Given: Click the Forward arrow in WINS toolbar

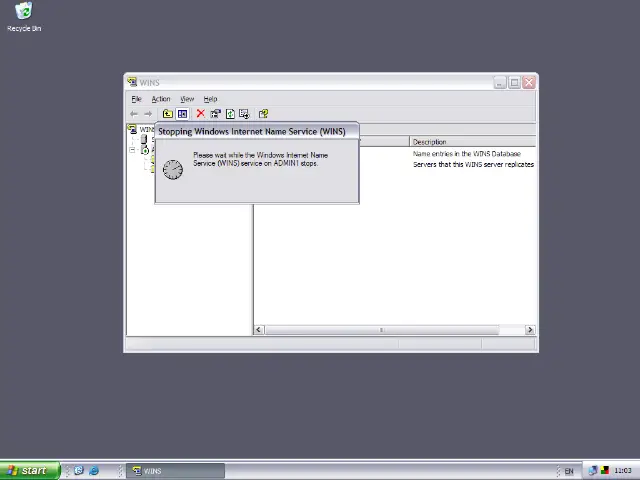Looking at the screenshot, I should (x=148, y=114).
